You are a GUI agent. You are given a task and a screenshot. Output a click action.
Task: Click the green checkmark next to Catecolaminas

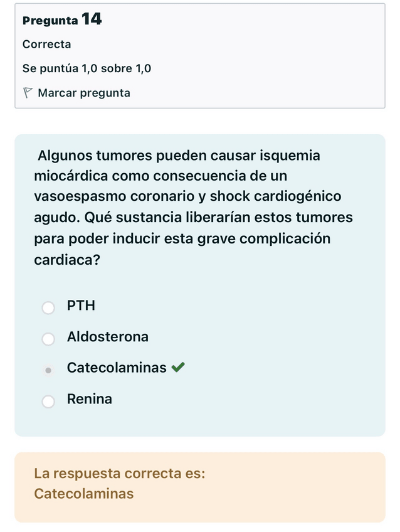tap(178, 368)
